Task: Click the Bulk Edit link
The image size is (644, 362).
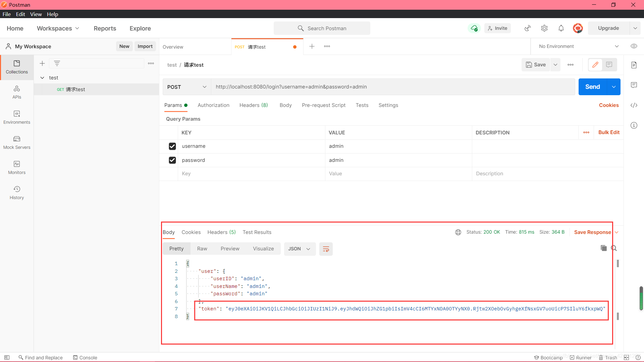Action: point(608,132)
